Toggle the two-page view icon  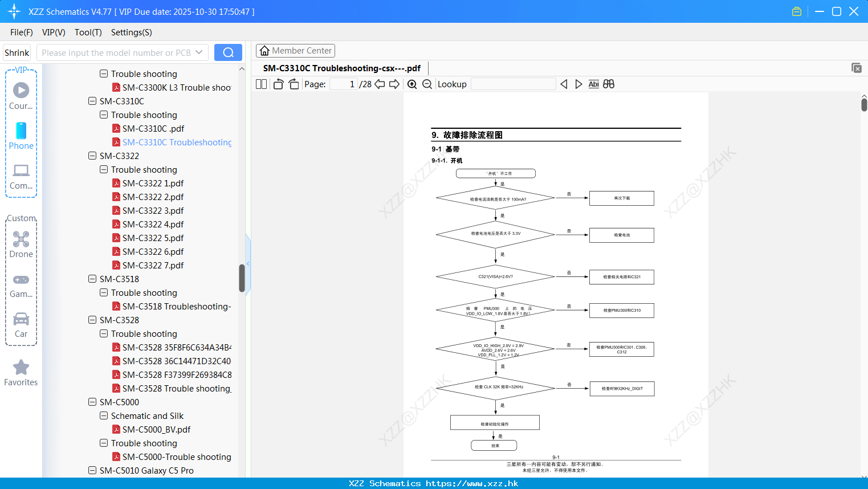pos(261,84)
